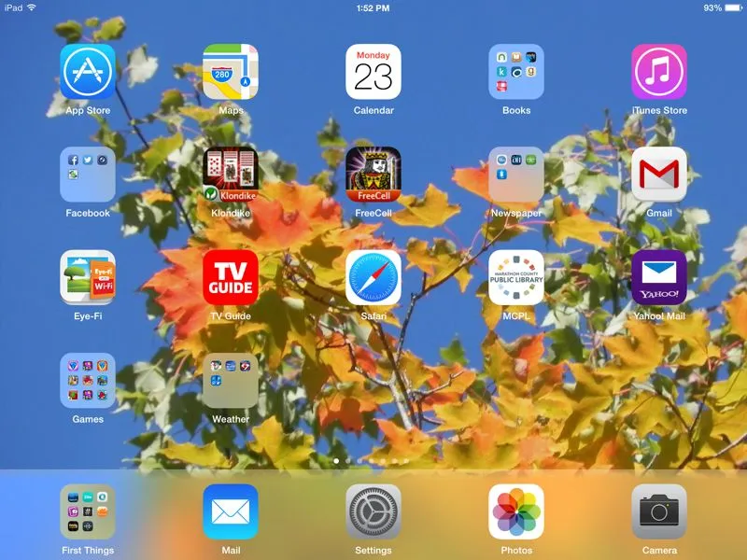Image resolution: width=747 pixels, height=560 pixels.
Task: Open the Calendar app showing Monday 23
Action: (x=373, y=72)
